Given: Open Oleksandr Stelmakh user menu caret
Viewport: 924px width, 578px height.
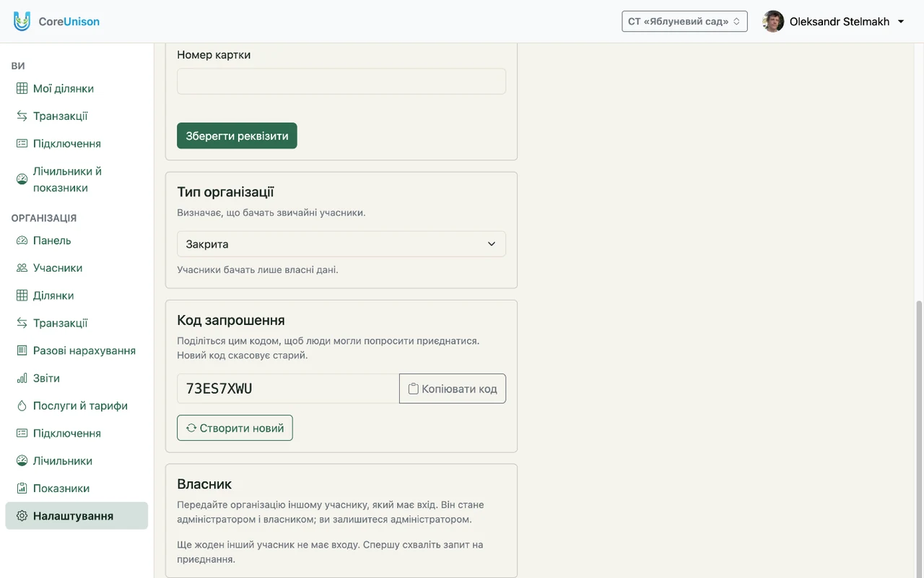Looking at the screenshot, I should [901, 22].
